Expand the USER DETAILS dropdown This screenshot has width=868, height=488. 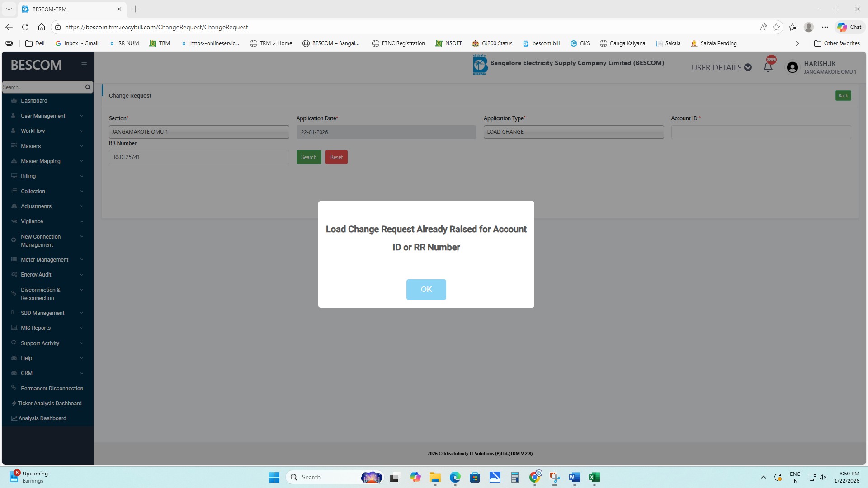click(x=721, y=67)
